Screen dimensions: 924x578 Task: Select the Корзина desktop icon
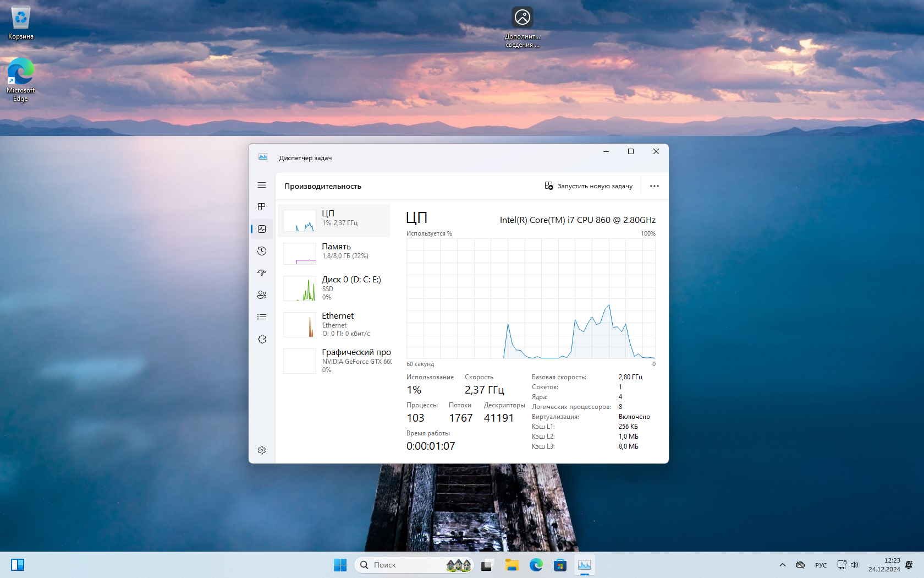pos(21,23)
